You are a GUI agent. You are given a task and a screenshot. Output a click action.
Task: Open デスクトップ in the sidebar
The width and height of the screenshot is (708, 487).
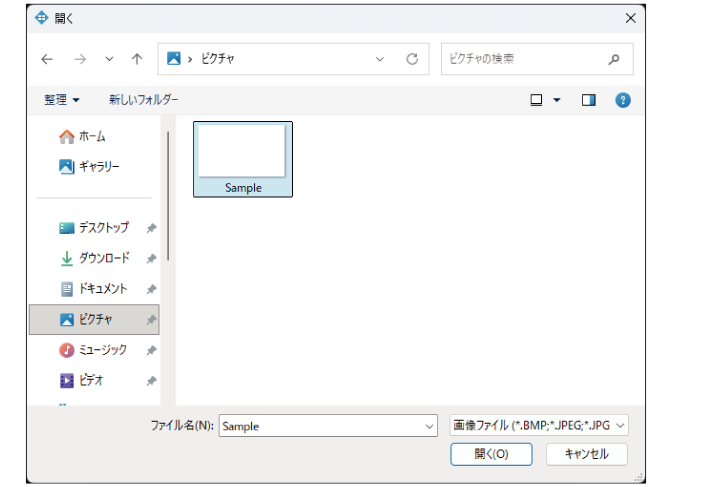94,228
